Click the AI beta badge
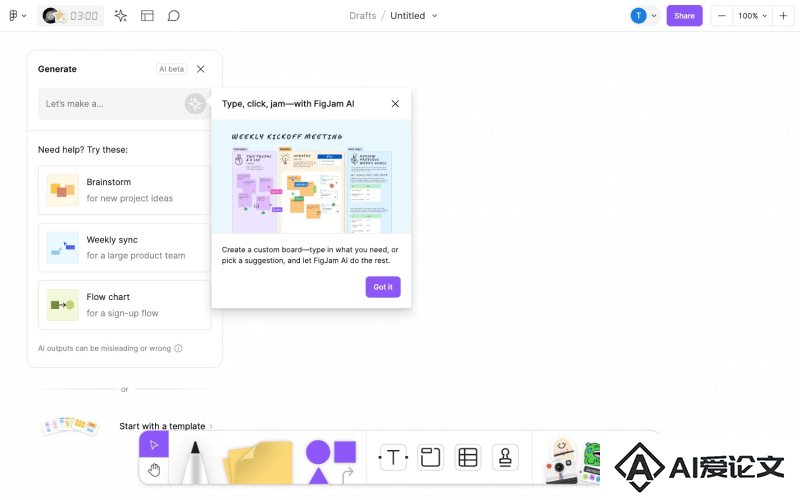The image size is (800, 500). point(171,69)
